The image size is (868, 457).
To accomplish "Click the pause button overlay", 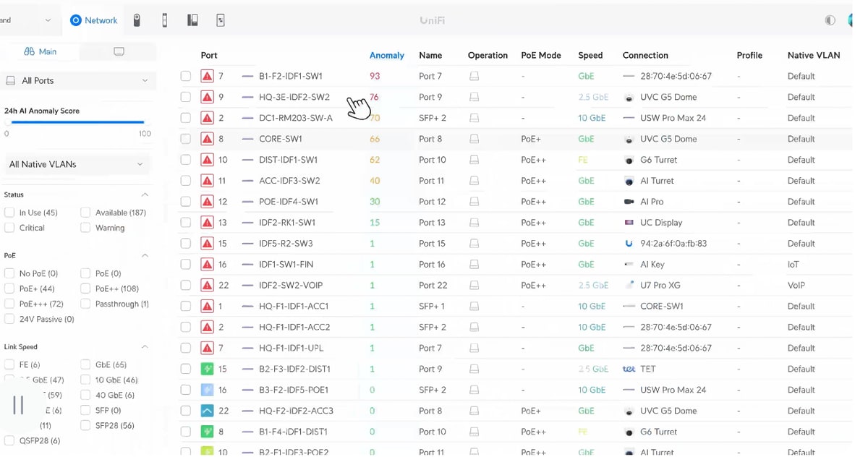I will [19, 405].
